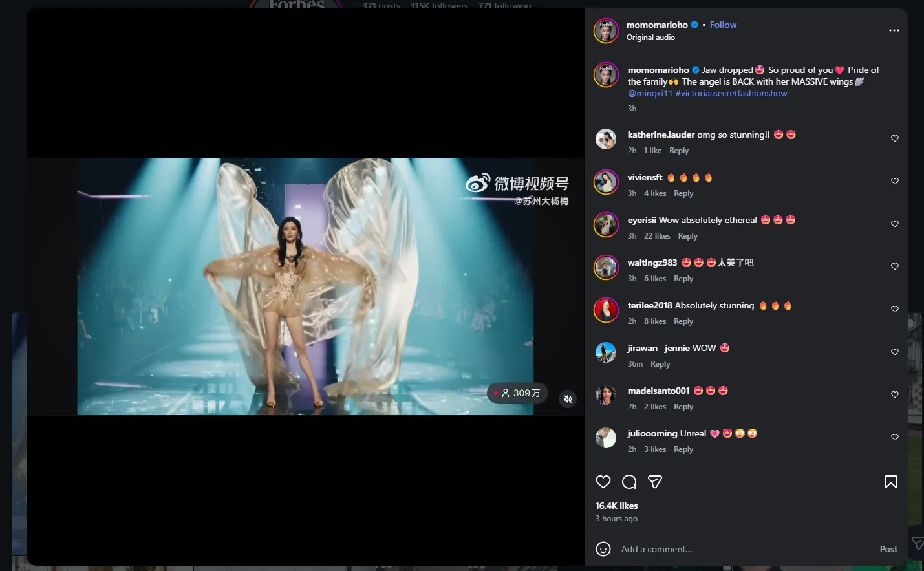The image size is (924, 571).
Task: Open the Original audio link
Action: pos(650,38)
